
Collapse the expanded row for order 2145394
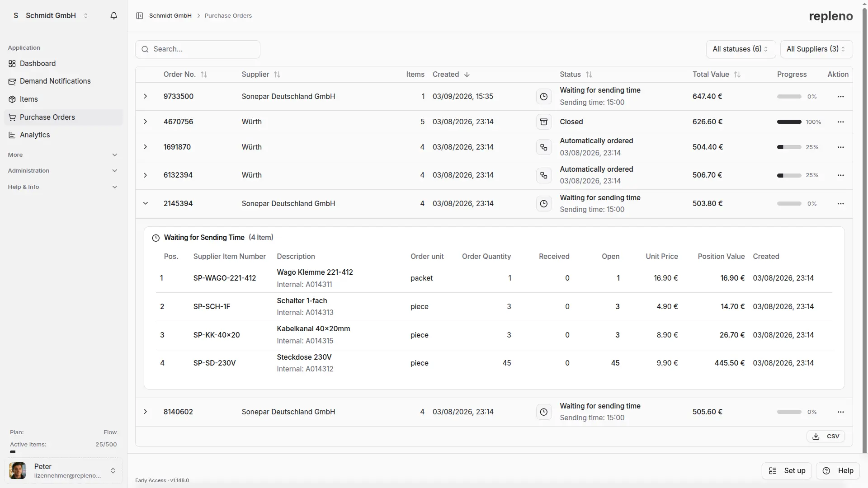pos(145,203)
